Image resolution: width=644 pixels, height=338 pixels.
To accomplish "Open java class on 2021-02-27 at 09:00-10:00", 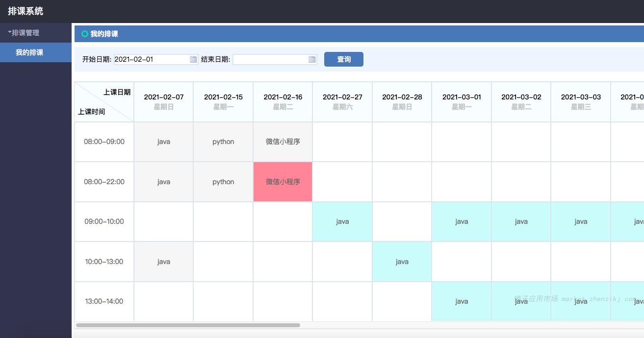I will pos(342,221).
